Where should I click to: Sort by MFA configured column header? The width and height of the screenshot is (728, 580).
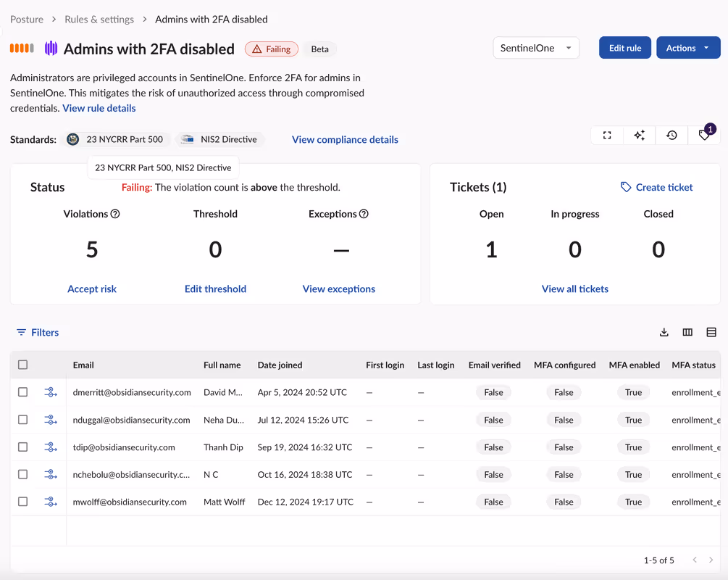564,365
